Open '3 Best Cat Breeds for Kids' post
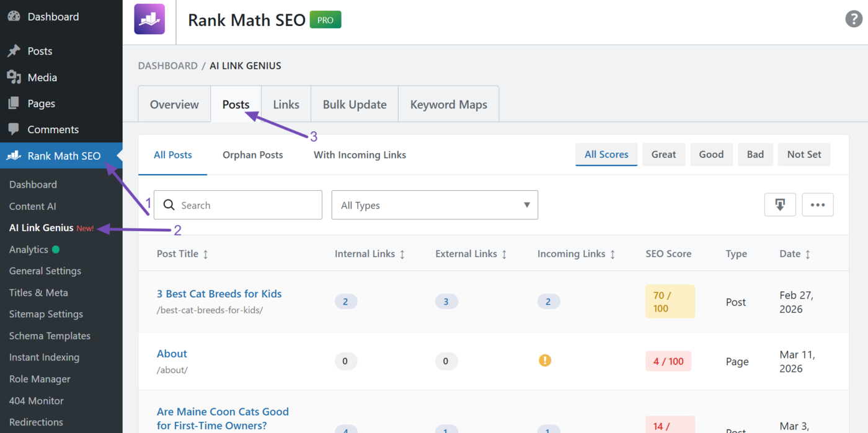Viewport: 868px width, 433px height. (x=219, y=294)
